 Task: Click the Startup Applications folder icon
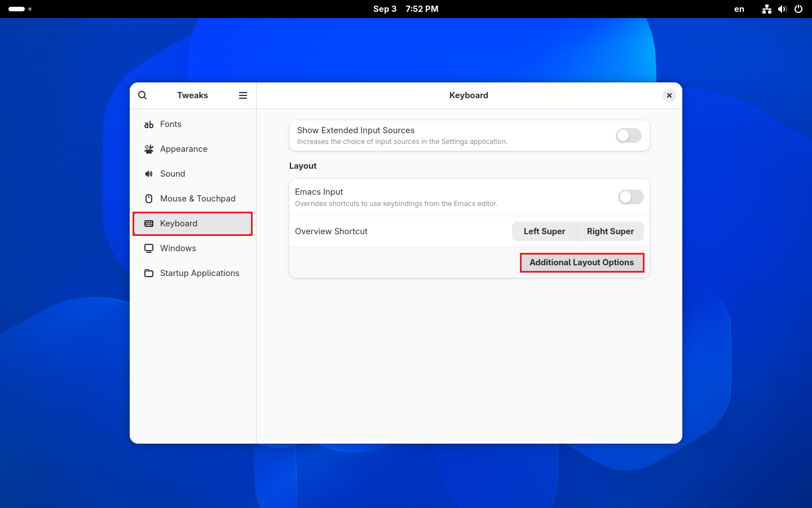(149, 273)
